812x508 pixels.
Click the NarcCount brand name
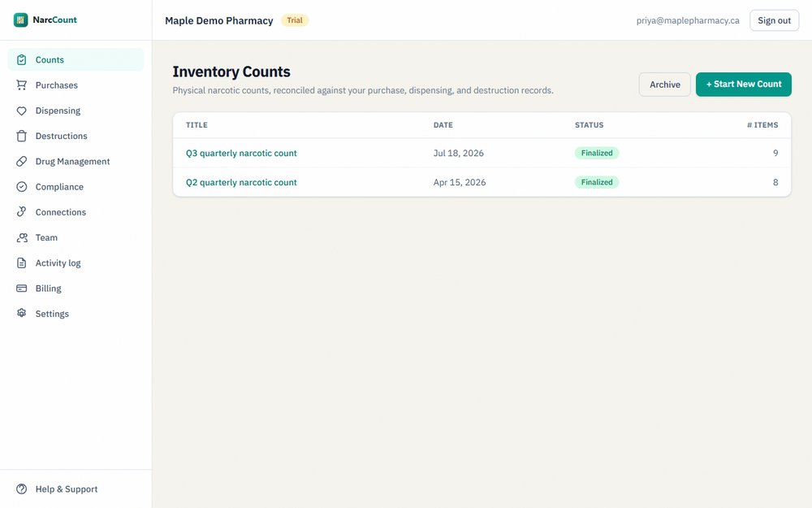(54, 20)
